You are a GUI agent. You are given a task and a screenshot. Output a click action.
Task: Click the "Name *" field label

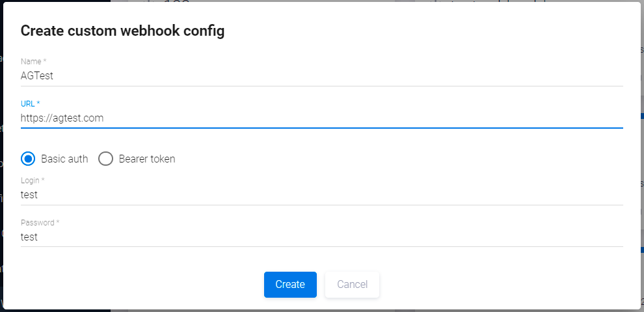click(34, 61)
